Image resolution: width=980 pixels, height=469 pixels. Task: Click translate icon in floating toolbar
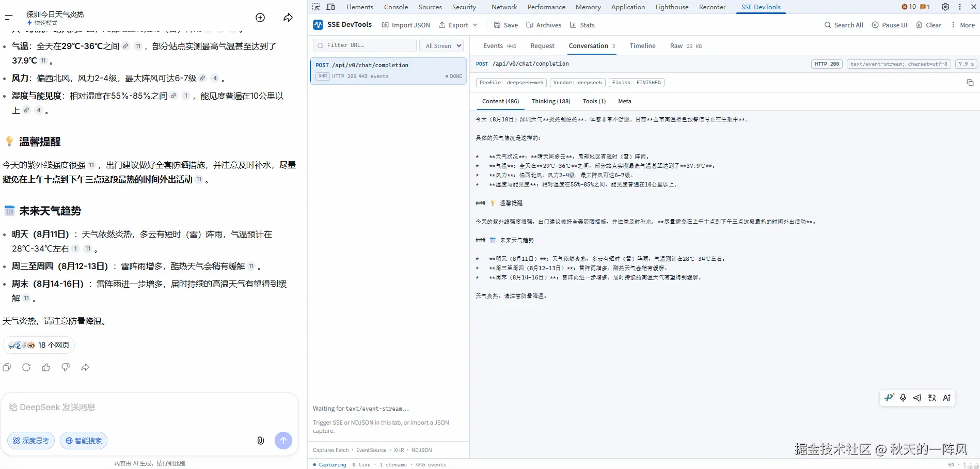pyautogui.click(x=932, y=398)
